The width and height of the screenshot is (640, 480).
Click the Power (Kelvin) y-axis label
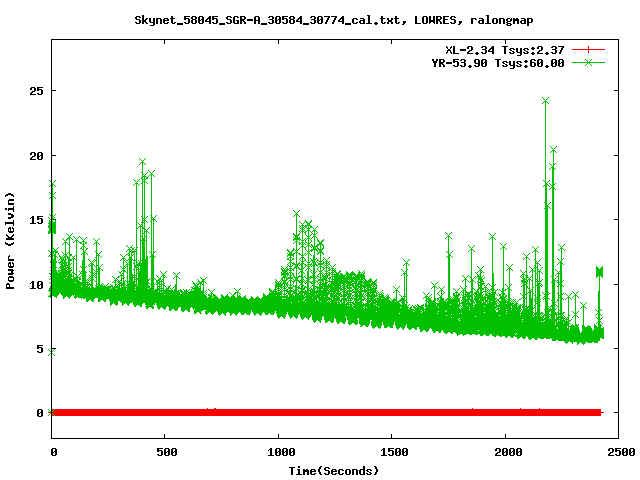[x=10, y=240]
